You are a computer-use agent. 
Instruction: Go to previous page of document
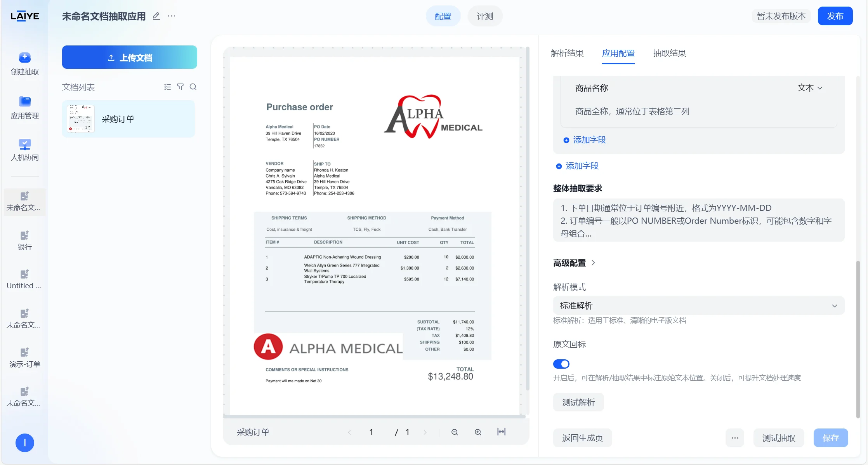point(349,432)
